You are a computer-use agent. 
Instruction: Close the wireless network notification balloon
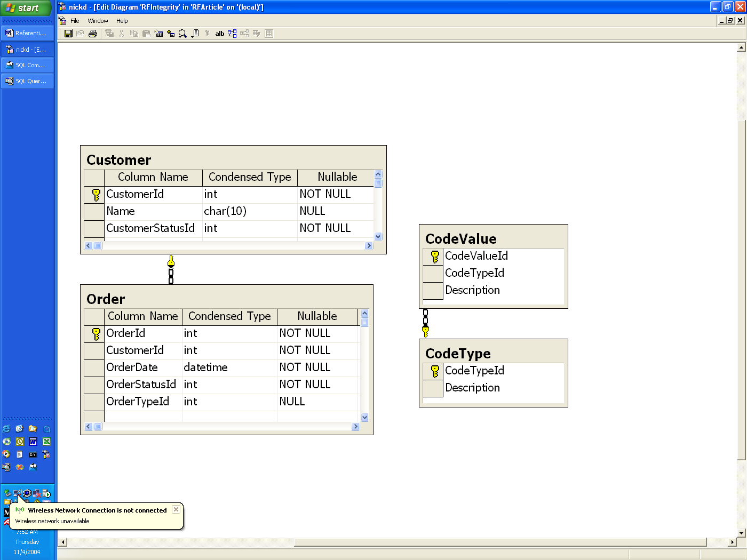[x=176, y=509]
